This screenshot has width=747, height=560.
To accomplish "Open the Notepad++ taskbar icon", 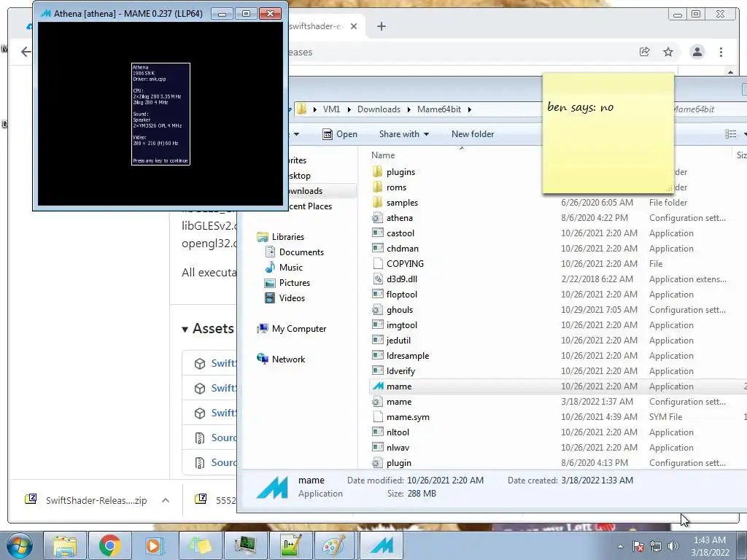I will (x=290, y=545).
